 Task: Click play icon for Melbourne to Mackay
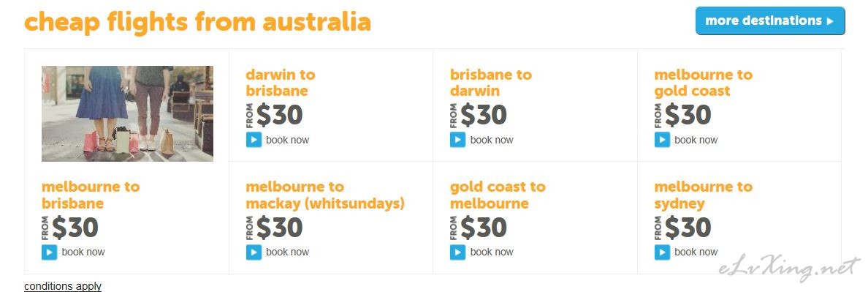coord(254,252)
